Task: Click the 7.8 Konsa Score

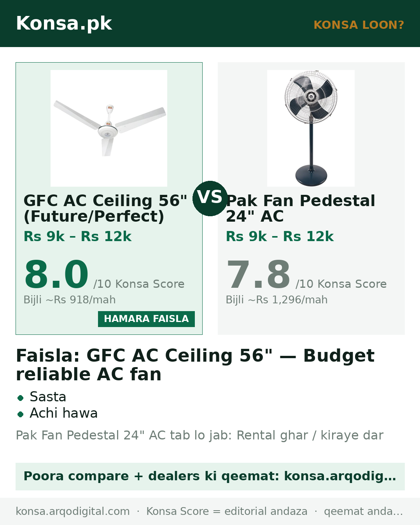Action: (x=258, y=275)
